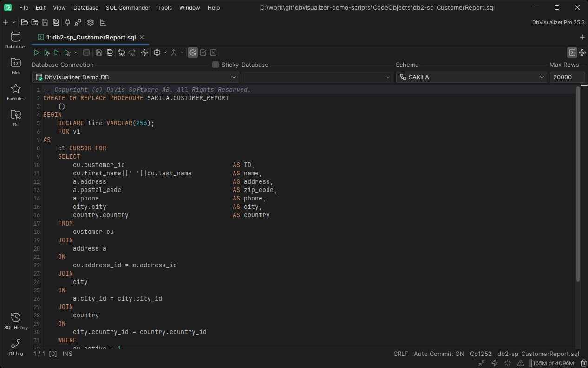Click the CRLF line ending indicator
This screenshot has height=368, width=588.
click(x=400, y=354)
